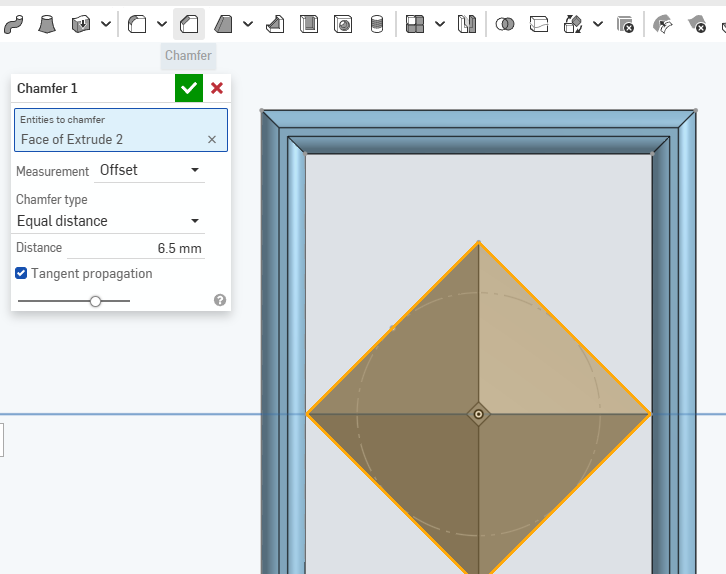Remove Face of Extrude 2 selection
Image resolution: width=726 pixels, height=574 pixels.
212,140
